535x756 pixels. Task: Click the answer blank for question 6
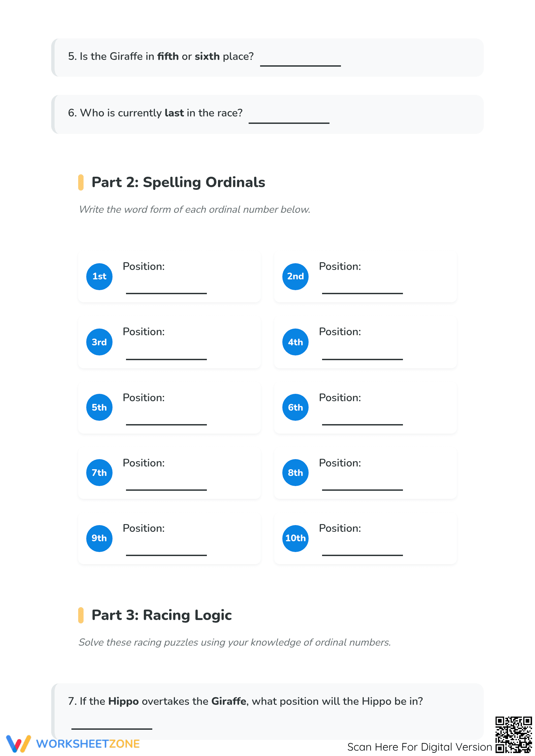(x=289, y=122)
